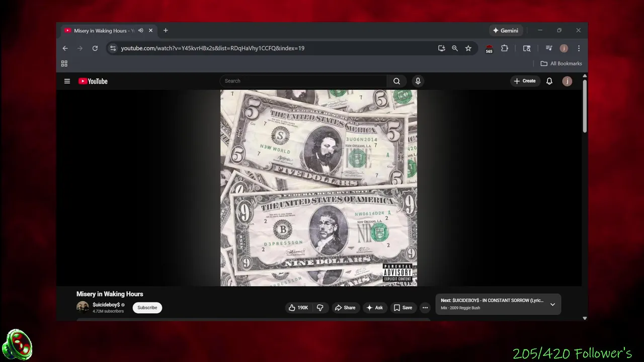
Task: Open the YouTube hamburger guide menu
Action: pos(67,81)
